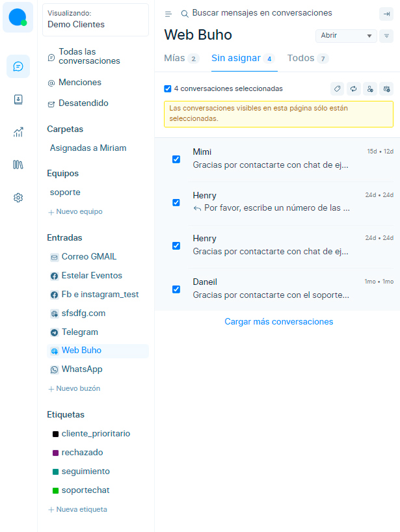Click the assign label tag icon

338,88
